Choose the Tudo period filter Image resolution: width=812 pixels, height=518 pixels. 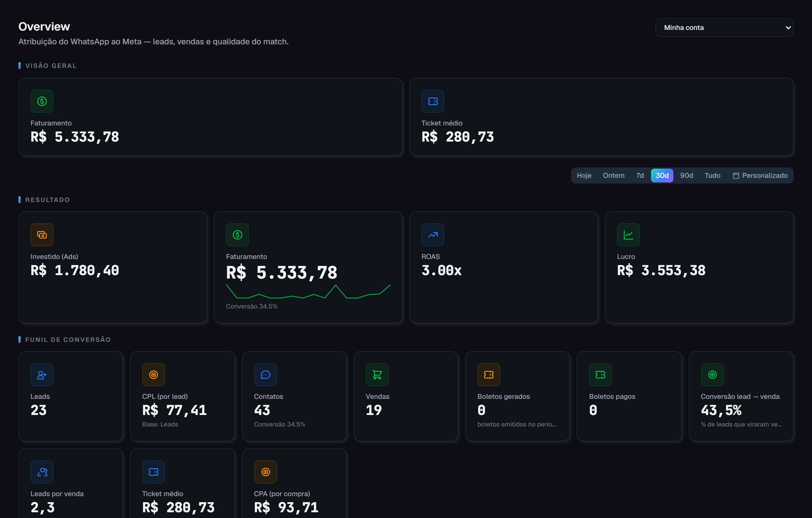[712, 176]
